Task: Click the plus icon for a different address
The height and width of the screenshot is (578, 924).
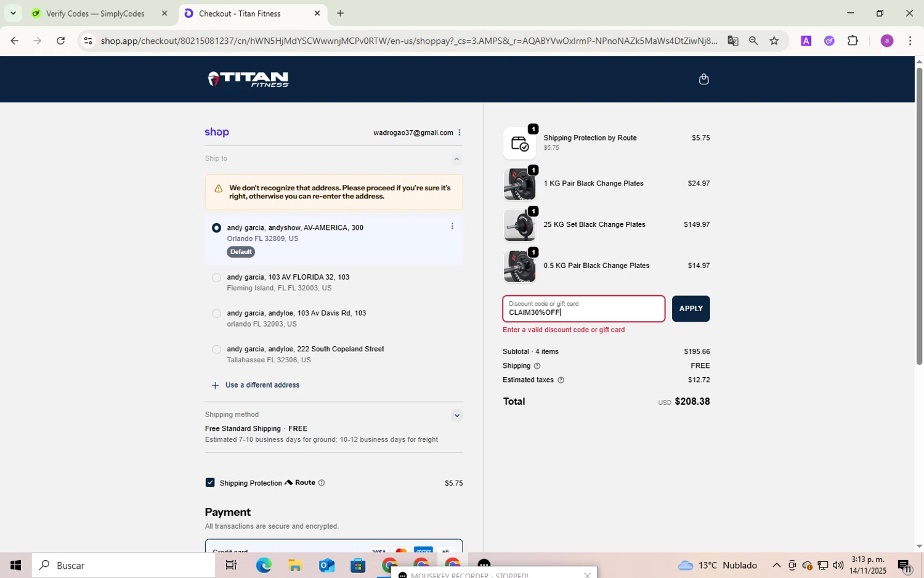Action: (x=215, y=386)
